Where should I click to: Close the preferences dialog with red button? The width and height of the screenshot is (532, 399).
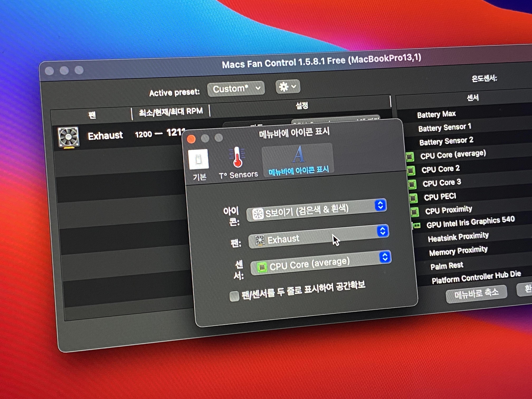(x=191, y=139)
